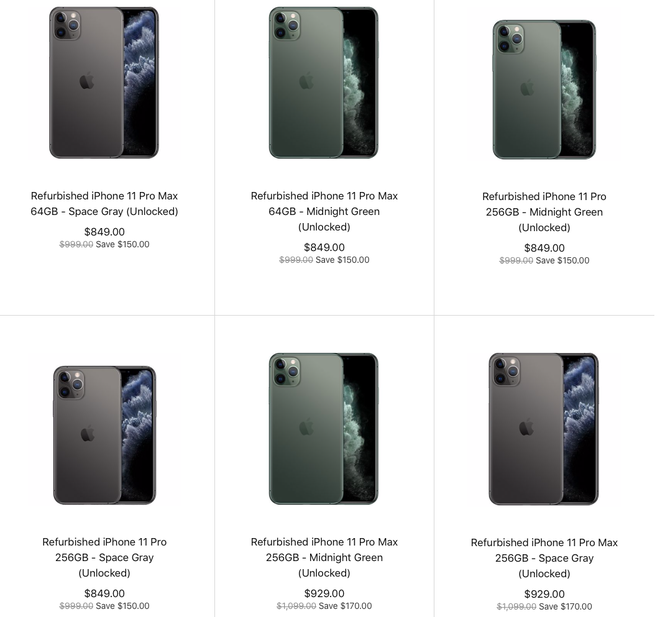Follow the iPhone 11 Pro 256GB Midnight Green title

544,212
